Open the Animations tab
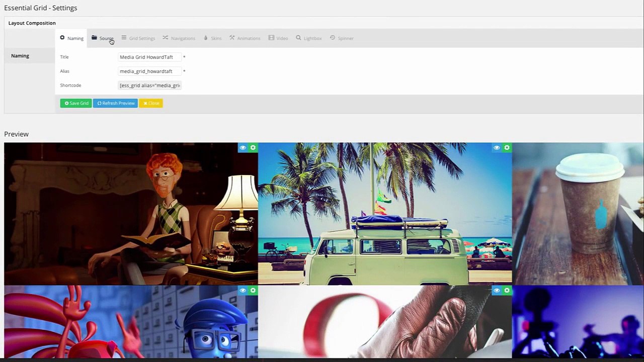This screenshot has height=362, width=644. tap(245, 38)
